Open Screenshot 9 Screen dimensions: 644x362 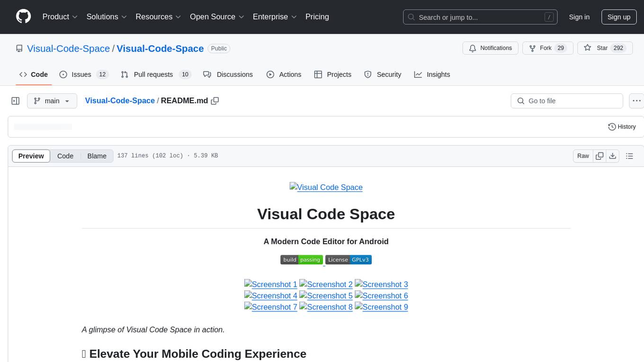click(382, 307)
